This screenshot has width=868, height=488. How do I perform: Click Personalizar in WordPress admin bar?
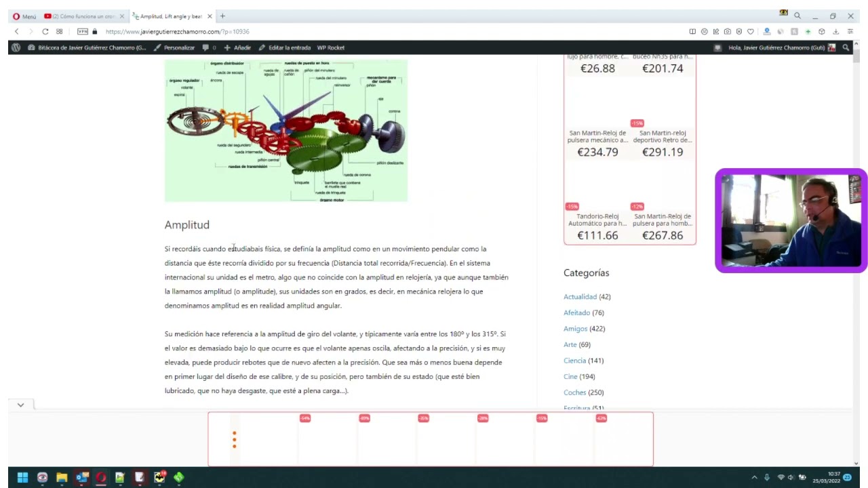(x=174, y=47)
